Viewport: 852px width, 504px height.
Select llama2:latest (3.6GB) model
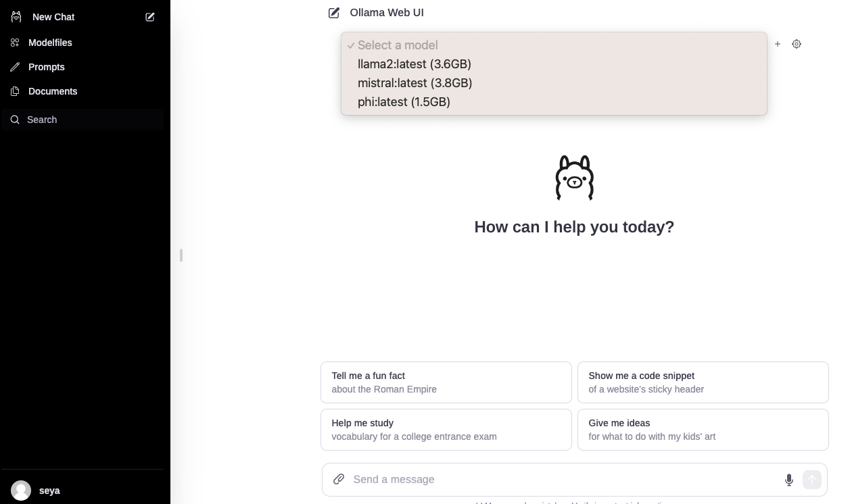pos(554,64)
